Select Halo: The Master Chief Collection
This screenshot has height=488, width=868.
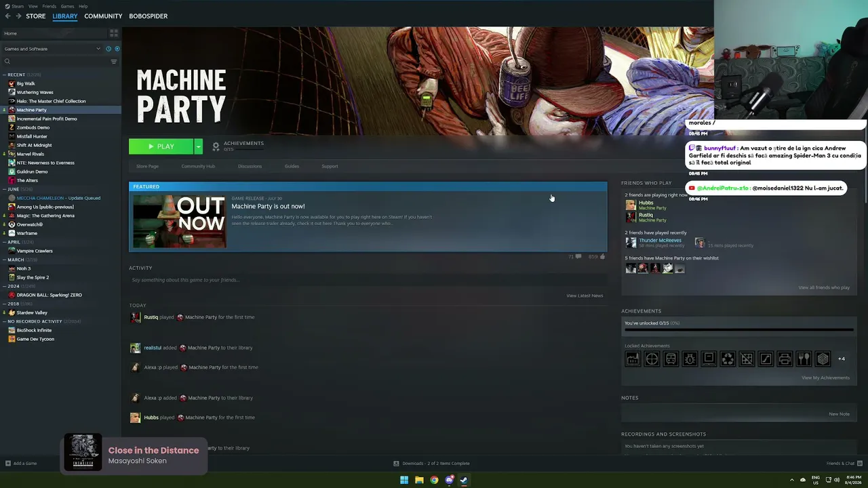click(51, 101)
